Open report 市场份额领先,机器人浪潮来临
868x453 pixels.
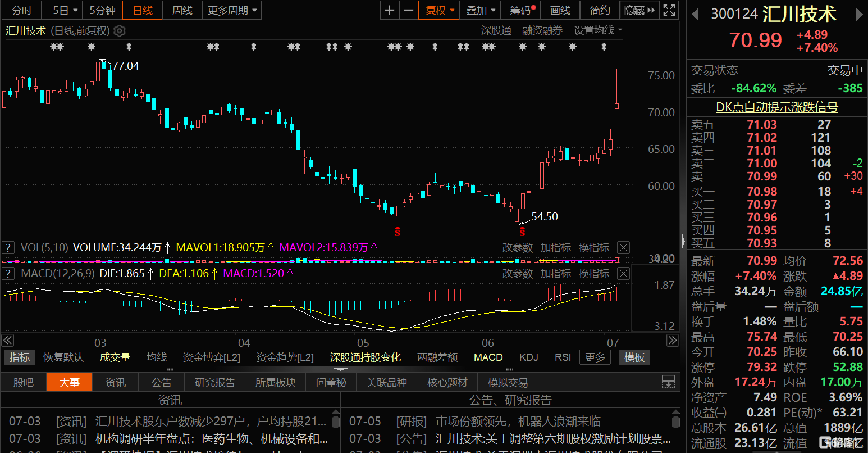(x=518, y=421)
